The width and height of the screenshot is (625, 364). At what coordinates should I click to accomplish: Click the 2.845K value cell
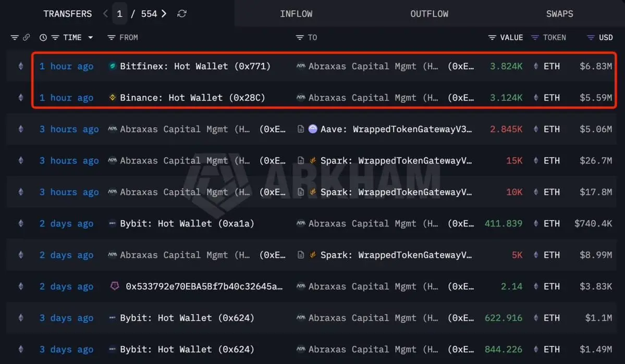tap(506, 129)
